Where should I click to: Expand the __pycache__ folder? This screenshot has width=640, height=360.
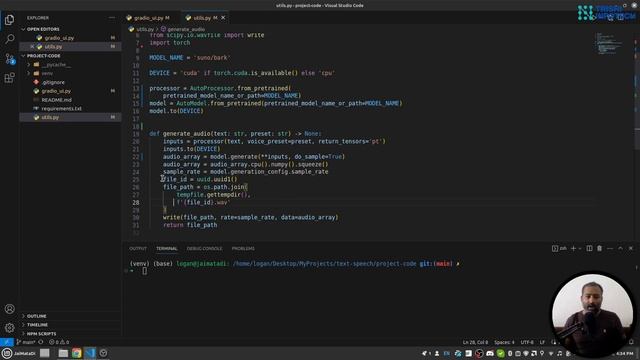pos(56,64)
